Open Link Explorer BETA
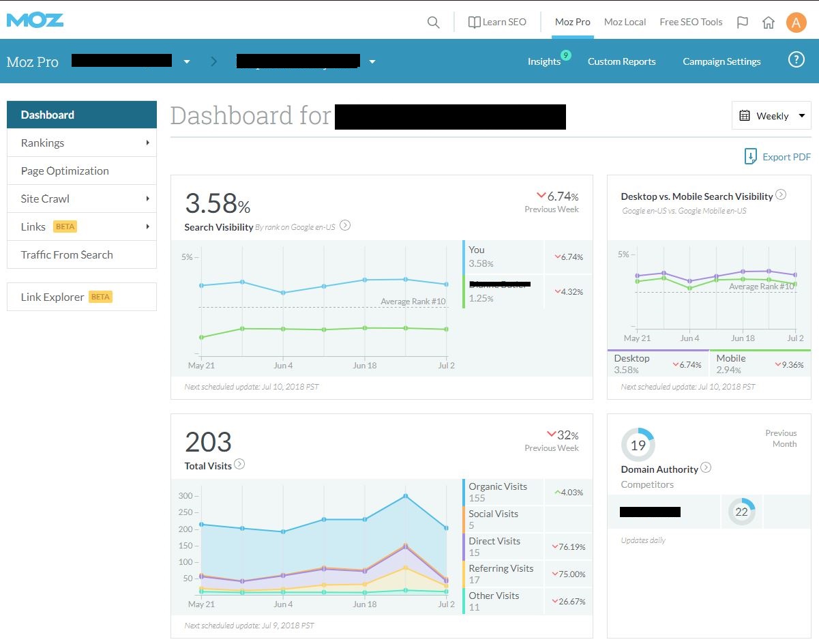The width and height of the screenshot is (819, 644). 82,297
